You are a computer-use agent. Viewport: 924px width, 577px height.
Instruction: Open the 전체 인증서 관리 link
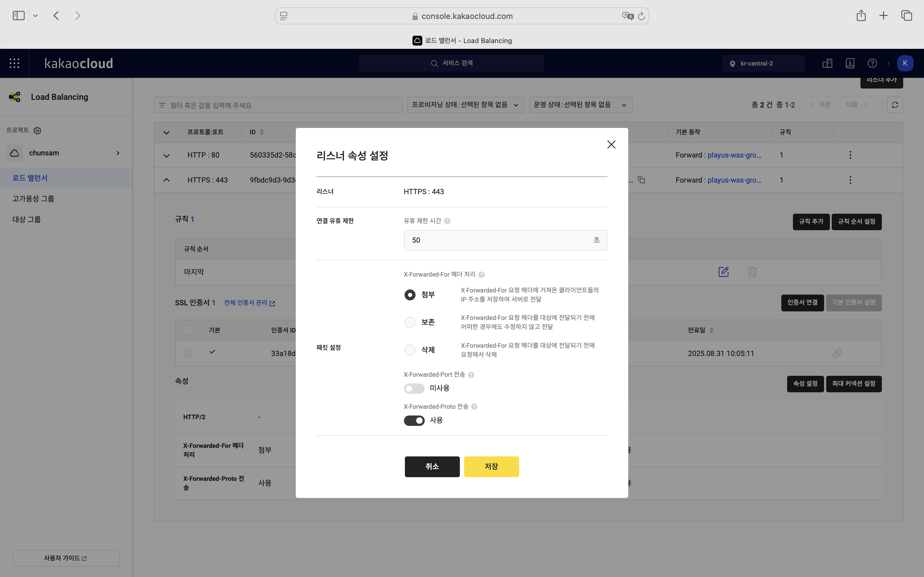pos(246,303)
